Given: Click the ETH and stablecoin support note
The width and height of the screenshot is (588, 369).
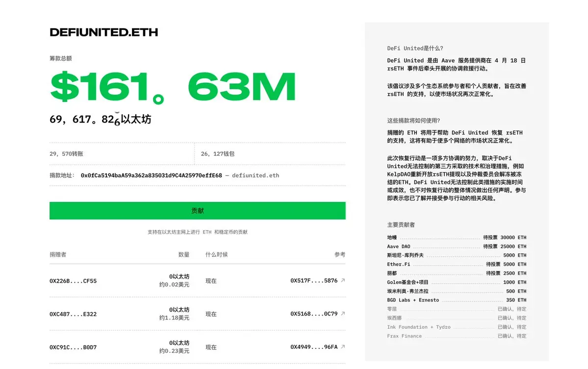Looking at the screenshot, I should click(197, 232).
